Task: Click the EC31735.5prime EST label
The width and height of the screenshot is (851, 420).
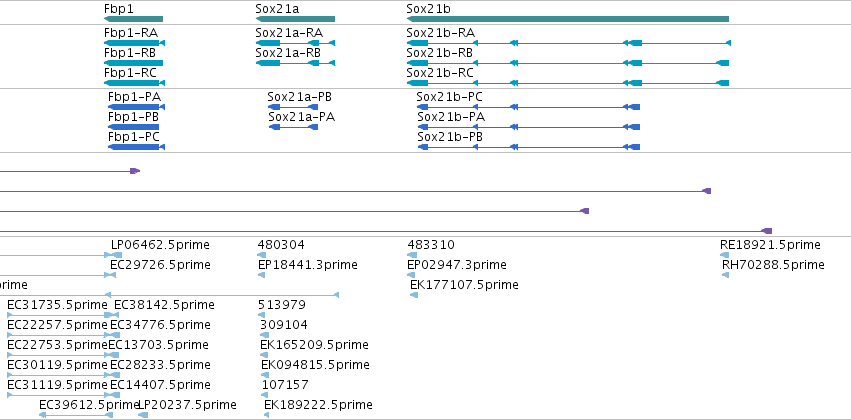Action: pos(58,305)
